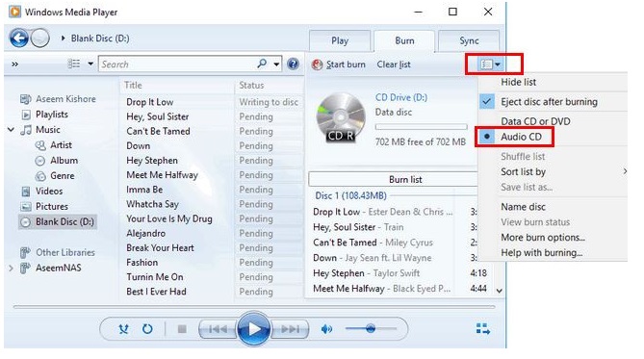Adjust the volume slider
The image size is (644, 359).
[x=371, y=328]
